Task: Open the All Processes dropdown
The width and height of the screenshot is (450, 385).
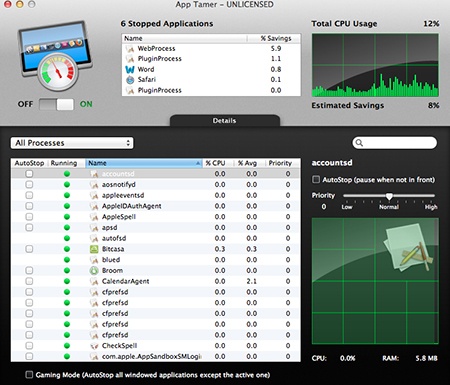Action: (x=72, y=143)
